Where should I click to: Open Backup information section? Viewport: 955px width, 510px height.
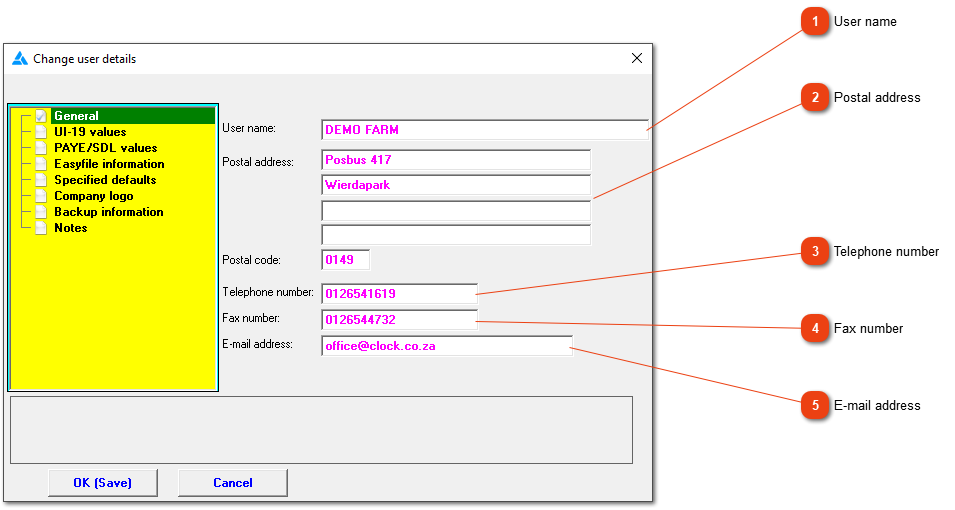click(108, 211)
